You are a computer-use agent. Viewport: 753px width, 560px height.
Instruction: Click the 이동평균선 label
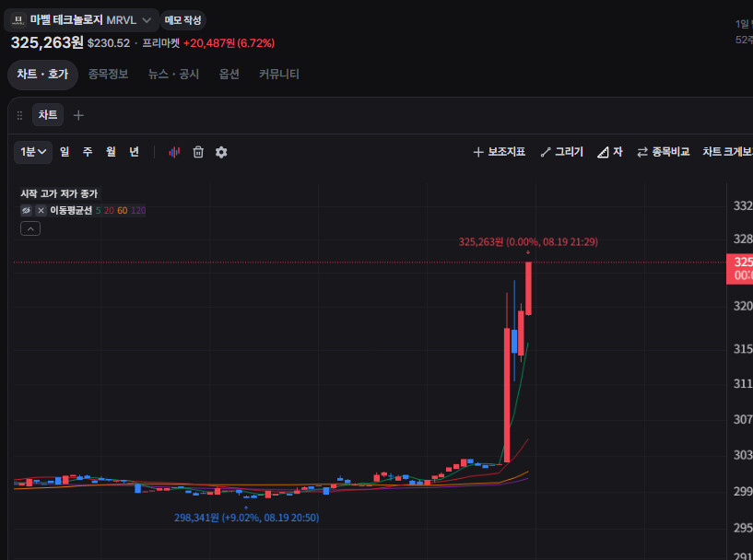[71, 211]
